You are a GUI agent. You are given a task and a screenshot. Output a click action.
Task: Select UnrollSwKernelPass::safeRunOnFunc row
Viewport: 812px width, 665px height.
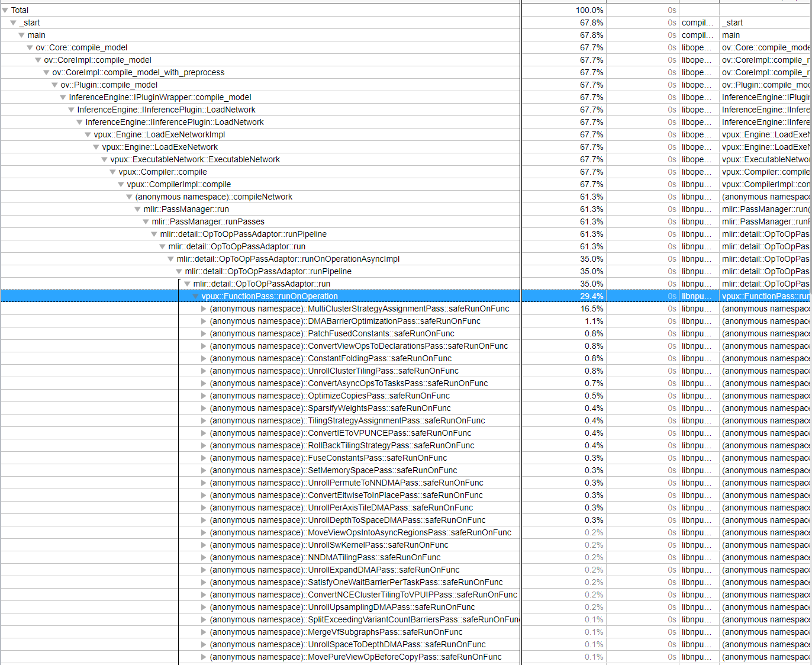coord(328,545)
